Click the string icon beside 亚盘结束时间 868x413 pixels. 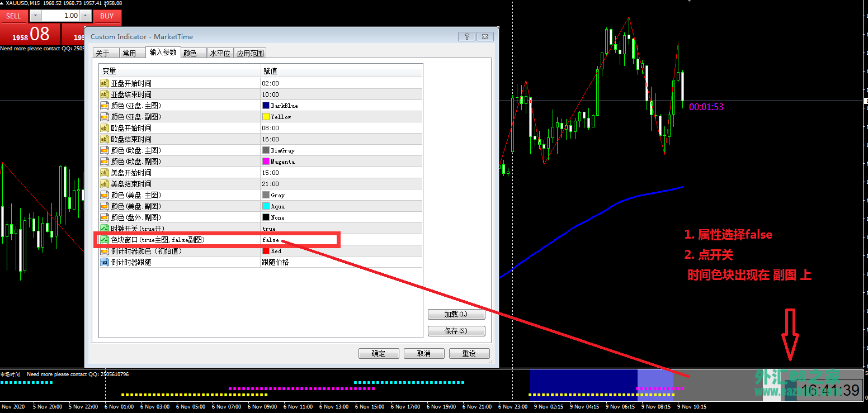coord(105,94)
